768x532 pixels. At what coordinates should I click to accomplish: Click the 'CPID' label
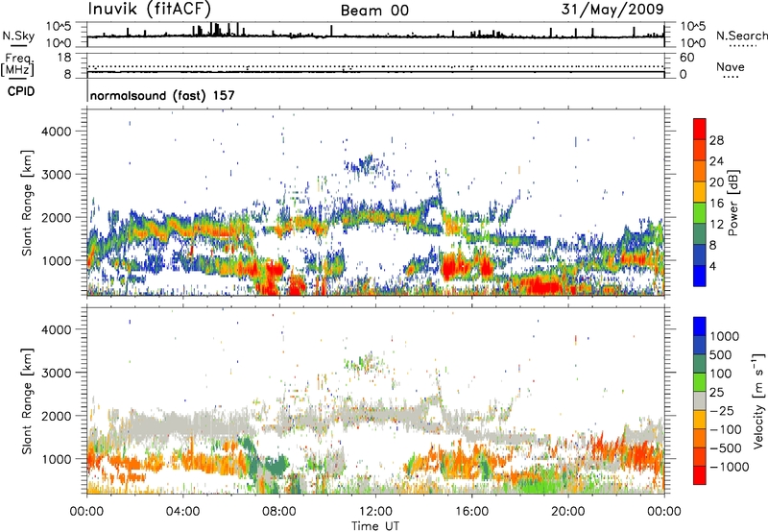point(21,91)
